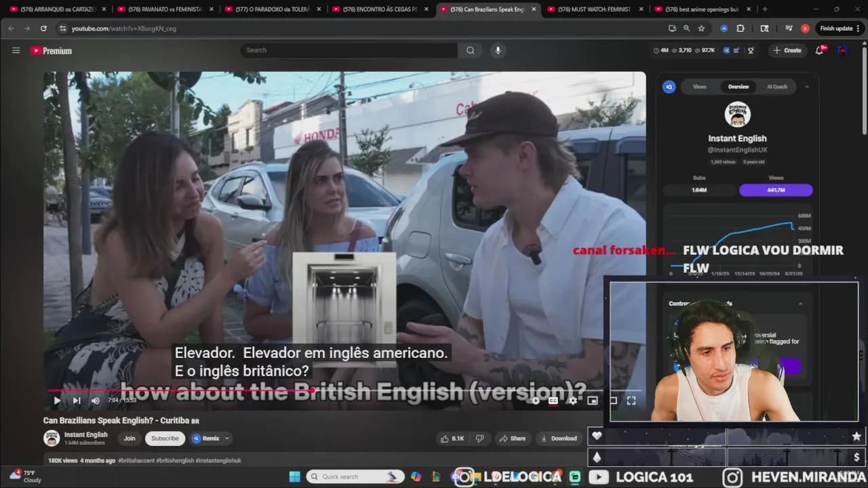The height and width of the screenshot is (488, 868).
Task: Open the best anime openings tab
Action: point(703,9)
